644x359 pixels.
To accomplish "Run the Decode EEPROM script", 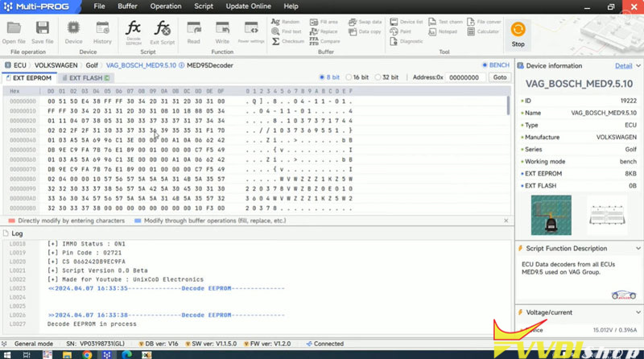I will pyautogui.click(x=134, y=30).
